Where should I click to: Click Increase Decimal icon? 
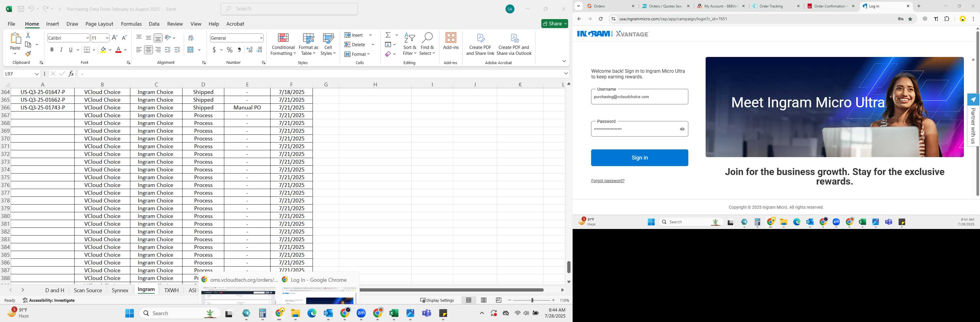(250, 50)
